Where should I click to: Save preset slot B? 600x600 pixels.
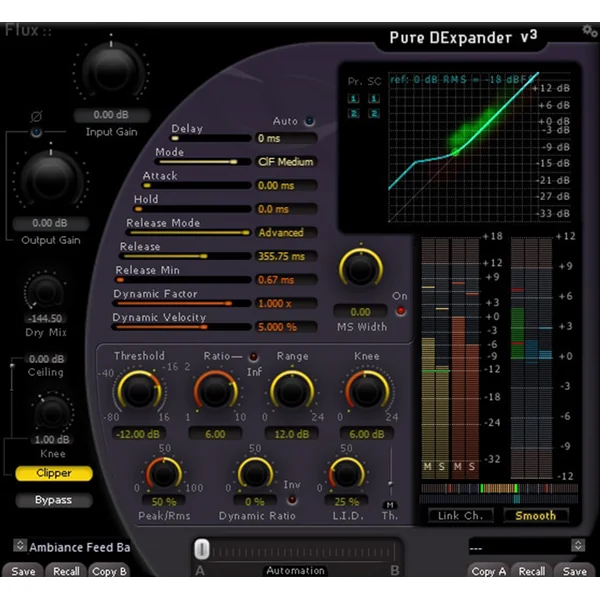point(574,571)
